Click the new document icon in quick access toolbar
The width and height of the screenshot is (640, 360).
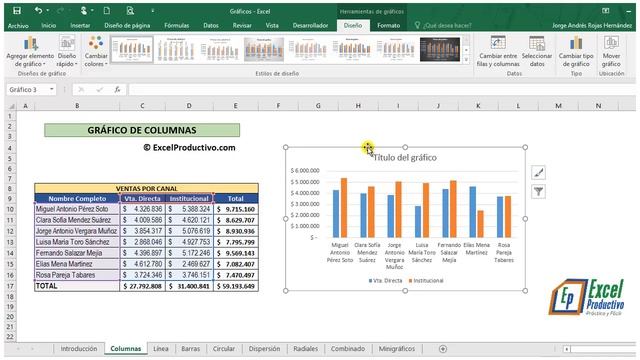pos(107,11)
